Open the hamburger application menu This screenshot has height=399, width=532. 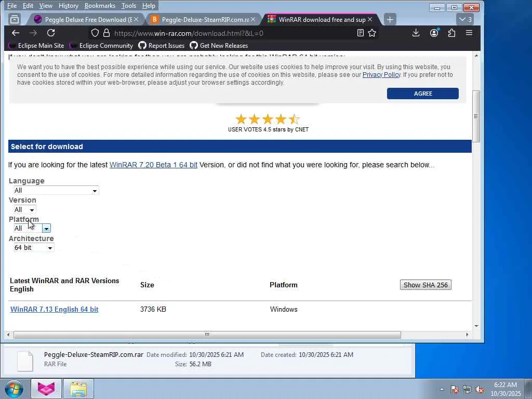(469, 33)
